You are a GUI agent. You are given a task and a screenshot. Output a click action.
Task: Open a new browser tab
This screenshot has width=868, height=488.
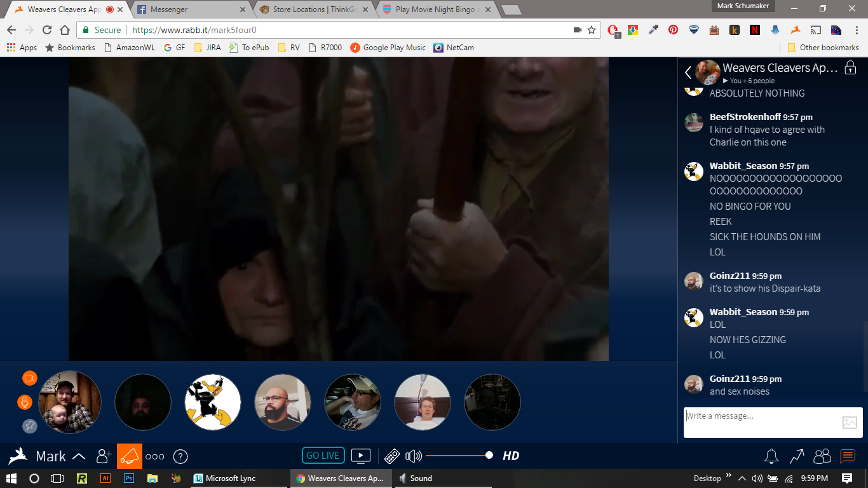(511, 10)
